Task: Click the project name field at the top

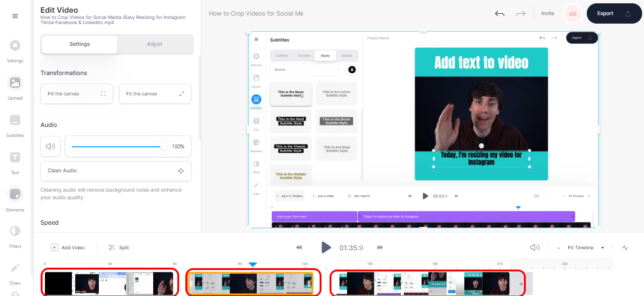Action: click(x=256, y=13)
